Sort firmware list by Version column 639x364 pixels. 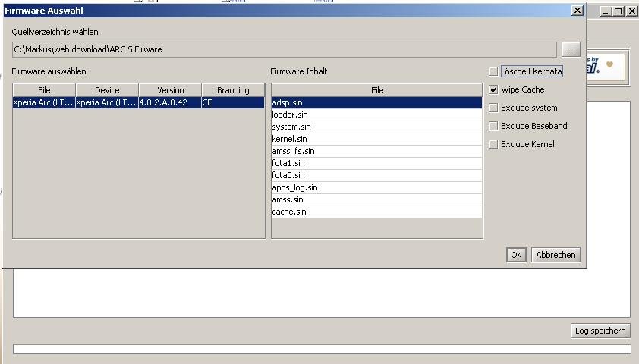click(170, 90)
